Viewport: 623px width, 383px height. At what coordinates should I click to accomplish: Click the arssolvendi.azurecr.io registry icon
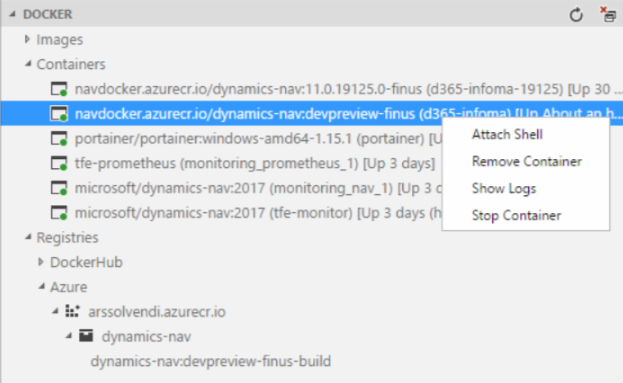click(x=72, y=311)
